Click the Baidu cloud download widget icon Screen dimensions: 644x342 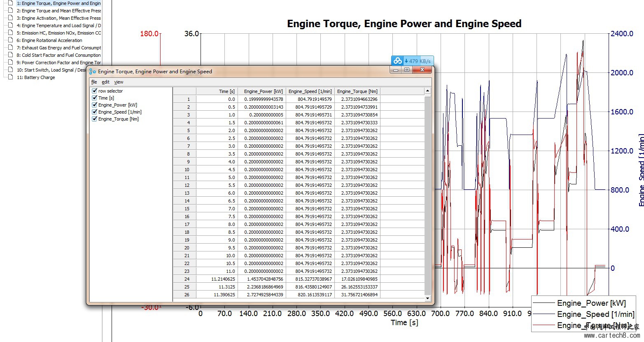[x=397, y=61]
